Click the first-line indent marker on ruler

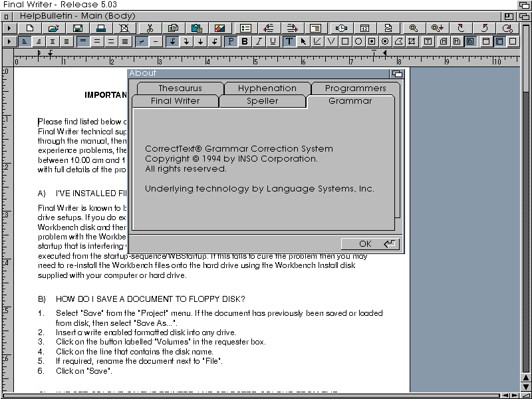(39, 53)
